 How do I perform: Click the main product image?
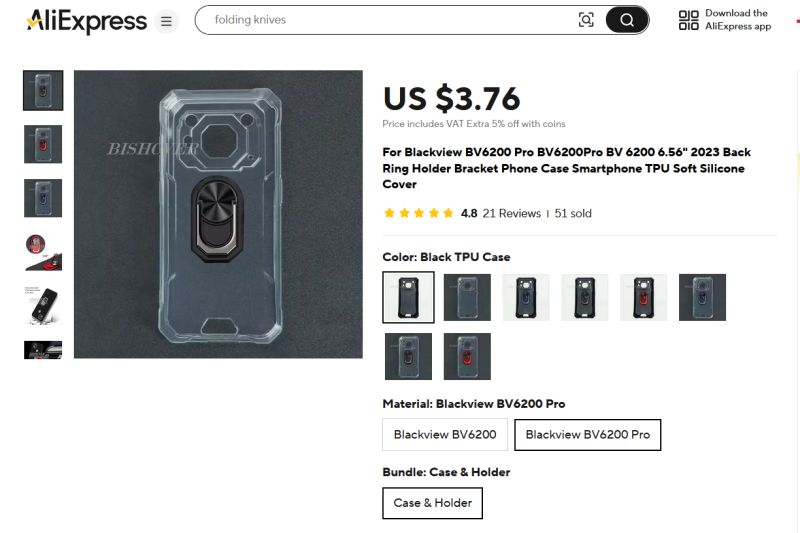(218, 214)
